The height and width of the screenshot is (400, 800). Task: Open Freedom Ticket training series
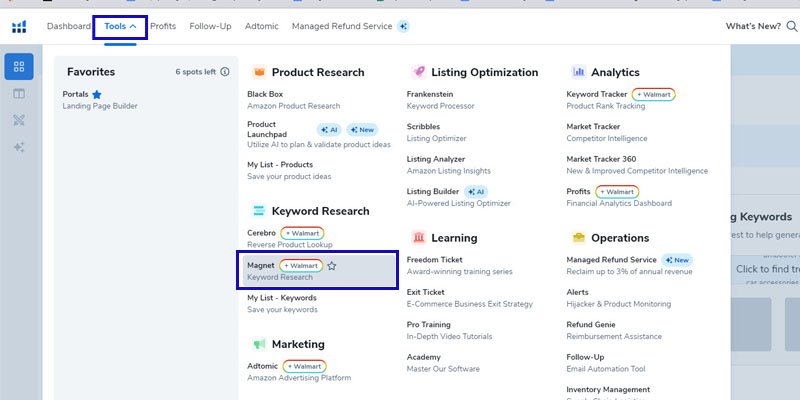(x=460, y=265)
